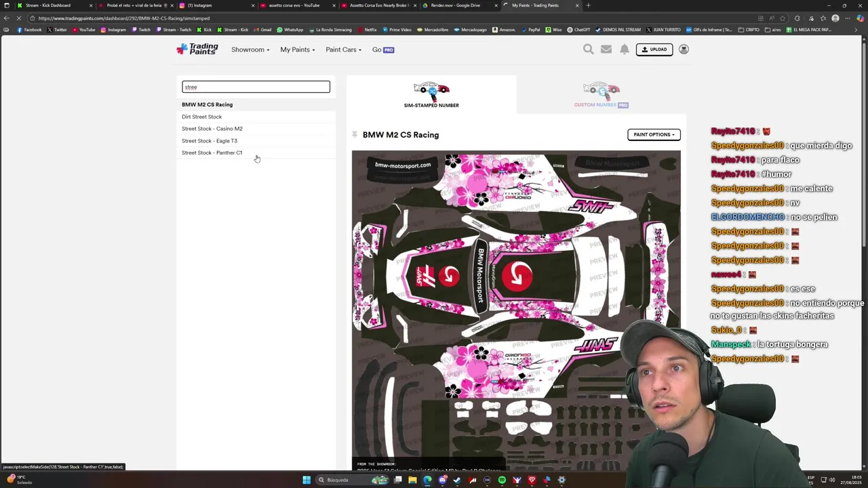Select Street Stock - Panther C1
Image resolution: width=868 pixels, height=488 pixels.
[212, 152]
